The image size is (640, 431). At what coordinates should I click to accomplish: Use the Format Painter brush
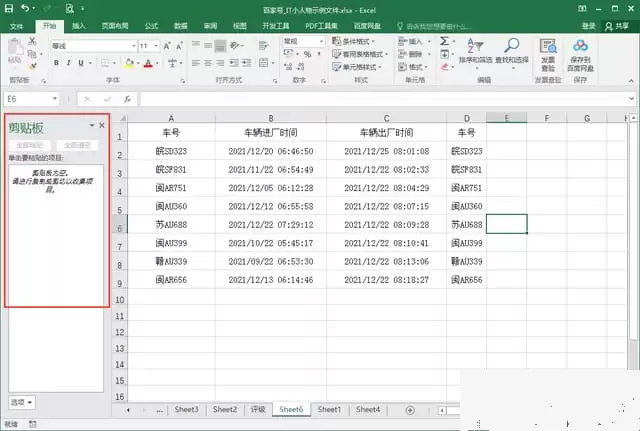pyautogui.click(x=33, y=66)
